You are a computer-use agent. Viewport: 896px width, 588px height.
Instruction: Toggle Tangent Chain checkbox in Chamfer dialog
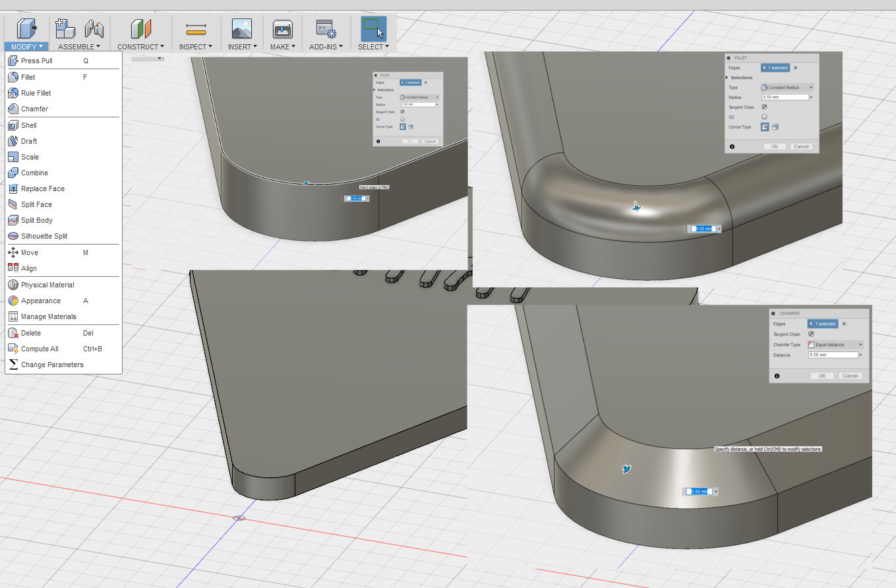[x=811, y=334]
